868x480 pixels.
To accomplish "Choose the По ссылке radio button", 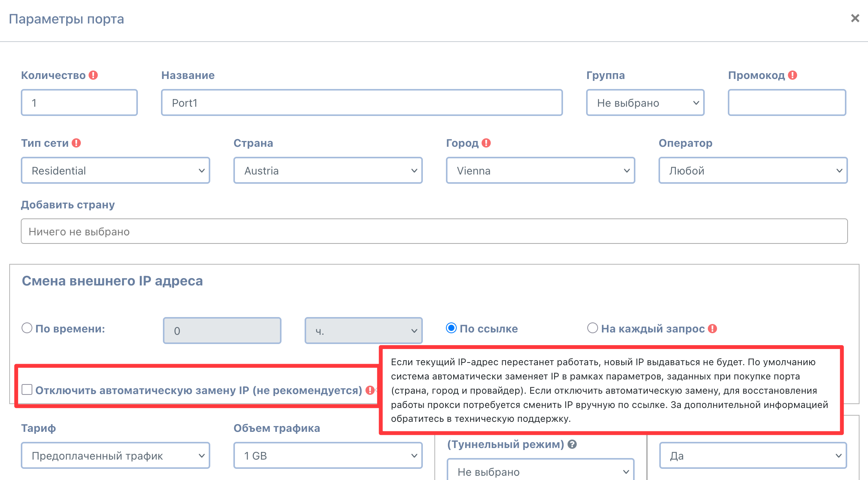I will (x=451, y=328).
